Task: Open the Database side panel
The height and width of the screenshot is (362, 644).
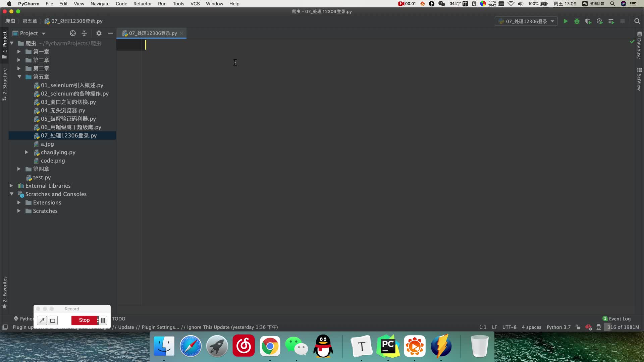Action: (639, 45)
